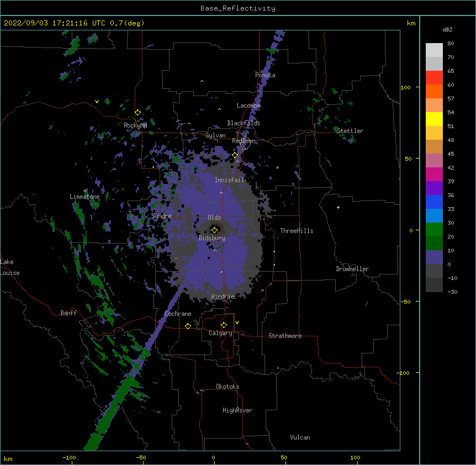Pick the yellow 51-54 dBZ legend swatch
This screenshot has width=476, height=465.
click(x=434, y=119)
